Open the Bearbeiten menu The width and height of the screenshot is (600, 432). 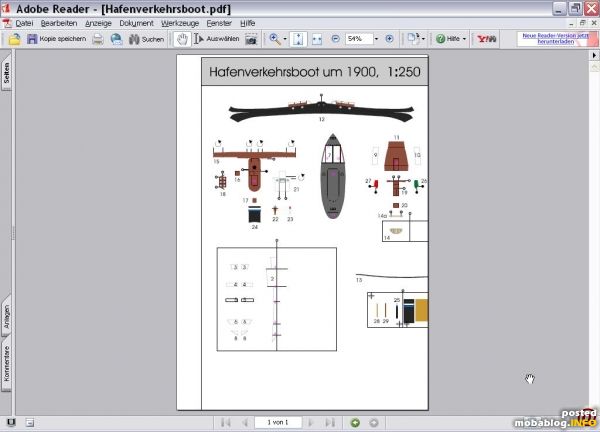[59, 23]
